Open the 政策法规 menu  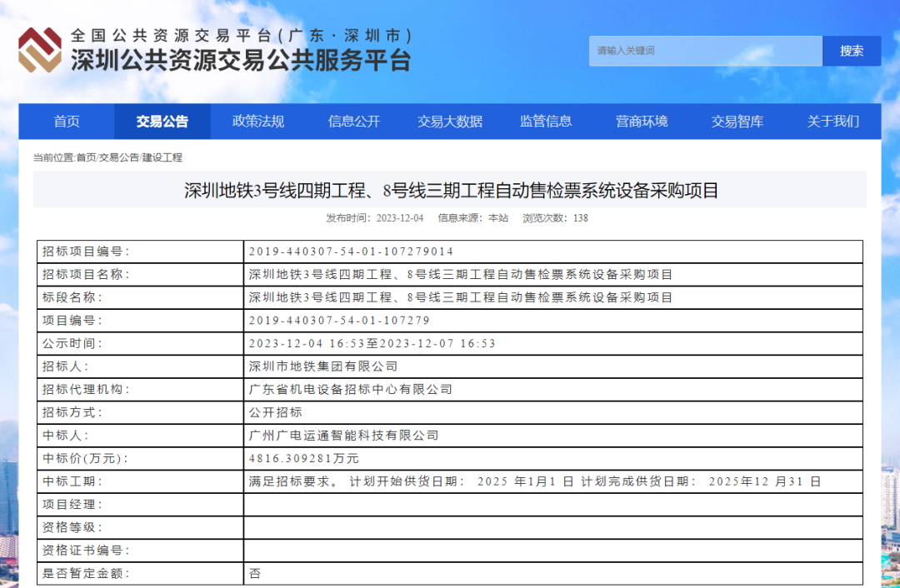click(257, 122)
